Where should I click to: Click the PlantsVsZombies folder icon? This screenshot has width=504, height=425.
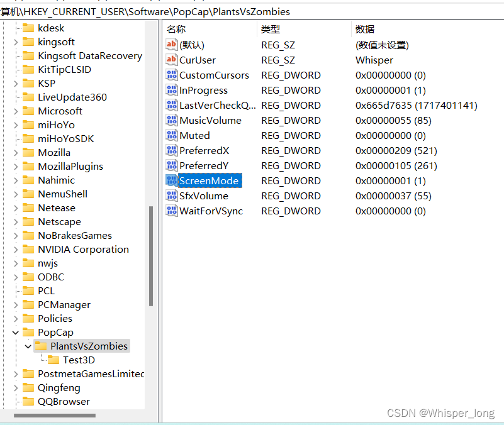coord(41,346)
